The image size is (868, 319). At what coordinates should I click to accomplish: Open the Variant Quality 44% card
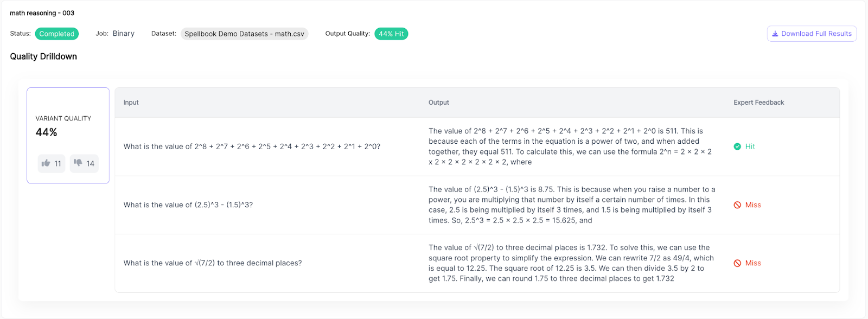(x=68, y=136)
